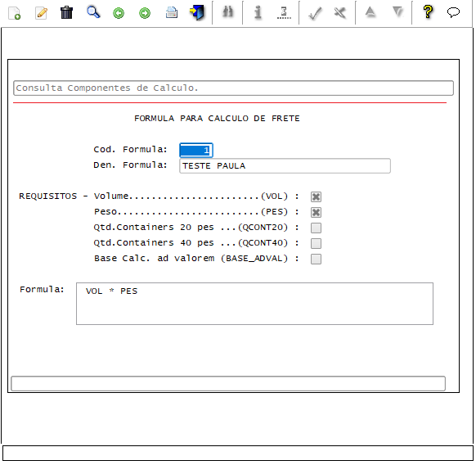Click the Cod. Formula input field

coord(196,150)
